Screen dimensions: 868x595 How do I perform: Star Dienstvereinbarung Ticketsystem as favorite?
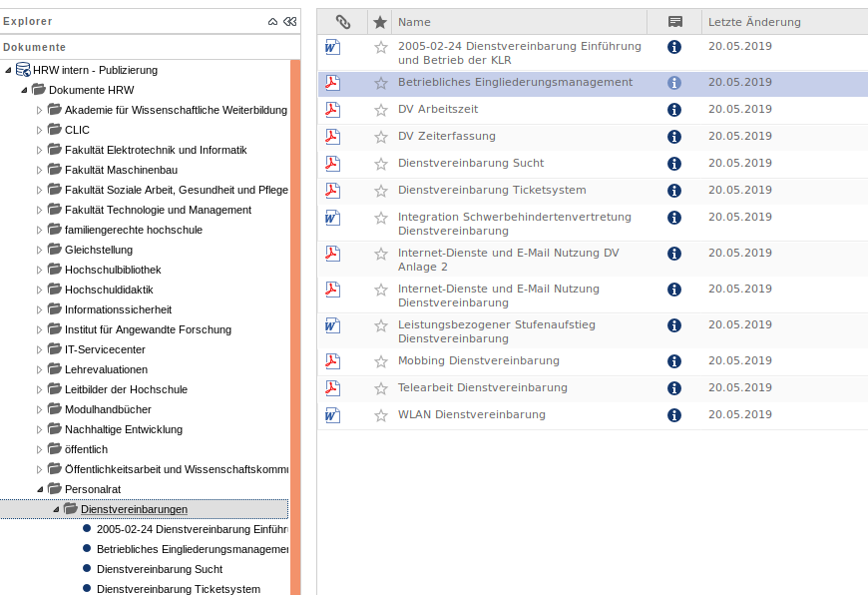pyautogui.click(x=381, y=191)
